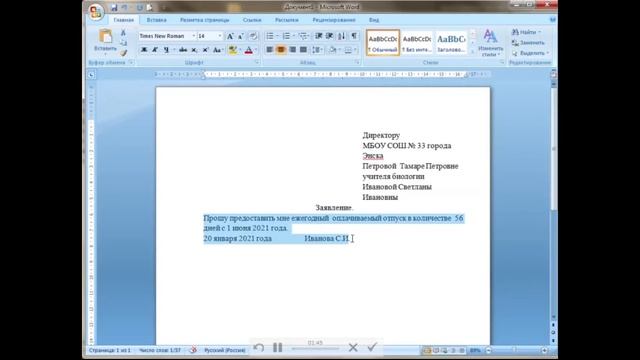Image resolution: width=640 pixels, height=360 pixels.
Task: Open the Рассылки tab
Action: point(287,20)
